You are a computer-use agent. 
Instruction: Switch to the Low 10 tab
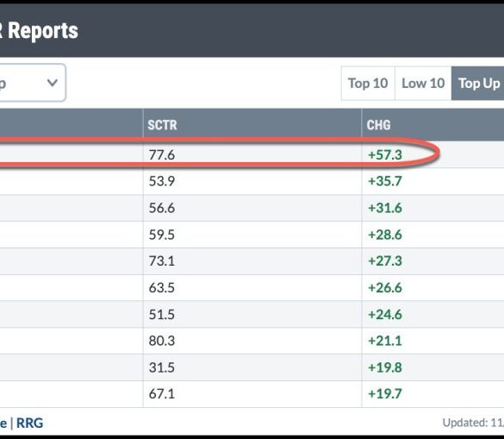[423, 84]
